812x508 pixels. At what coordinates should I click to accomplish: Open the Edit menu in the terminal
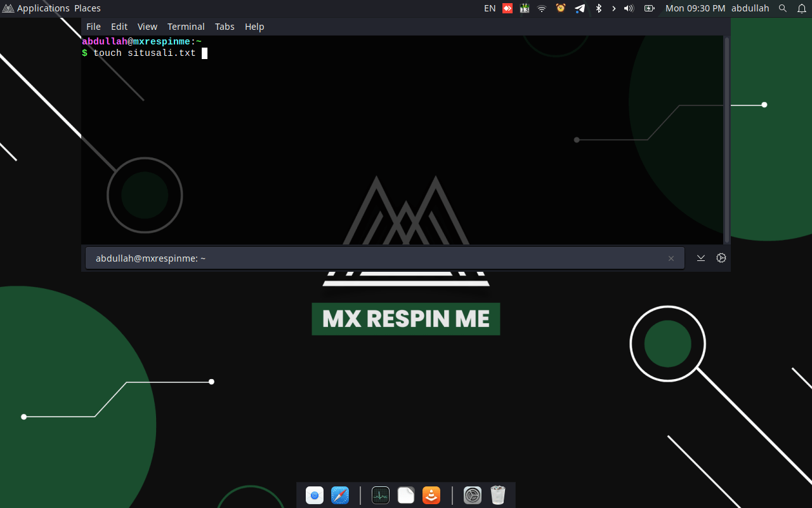coord(119,27)
